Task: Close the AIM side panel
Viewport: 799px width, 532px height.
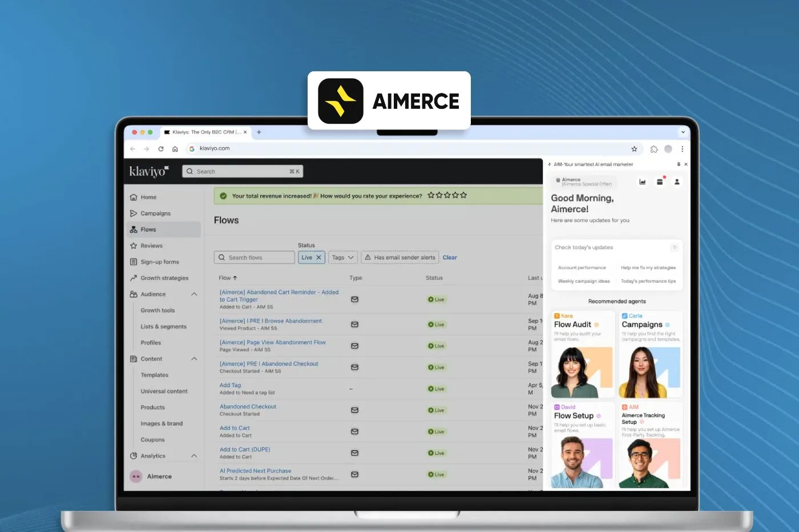Action: pos(685,164)
